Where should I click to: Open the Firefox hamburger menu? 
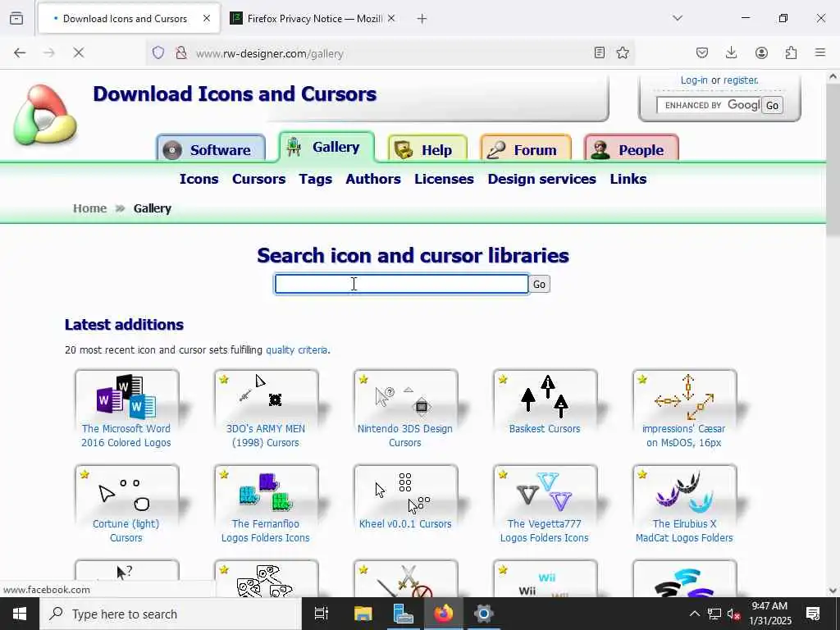tap(820, 52)
